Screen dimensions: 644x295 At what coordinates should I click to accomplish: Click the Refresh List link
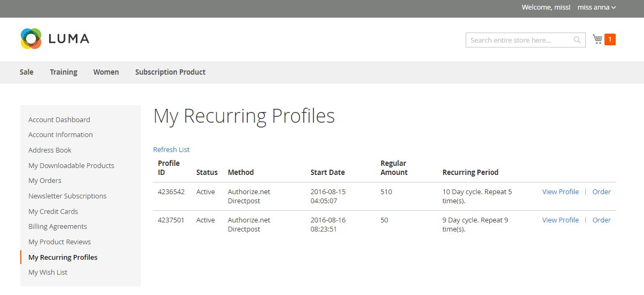(x=171, y=149)
